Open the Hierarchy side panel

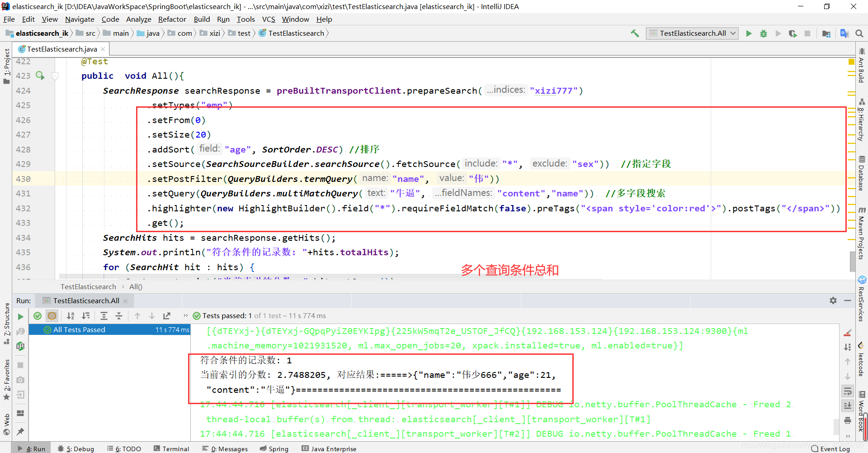coord(862,120)
